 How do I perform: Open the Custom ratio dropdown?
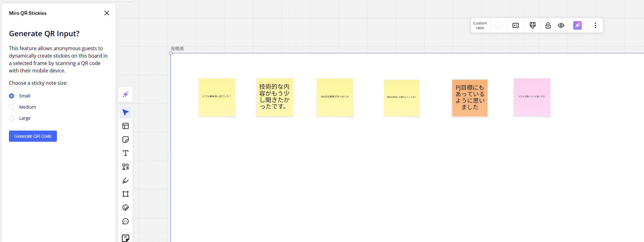tap(480, 25)
